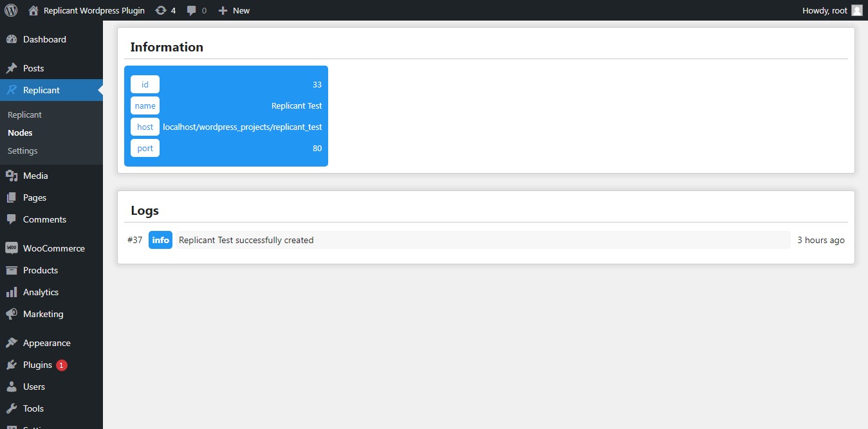Click the Products box icon
Viewport: 868px width, 429px height.
coord(12,270)
